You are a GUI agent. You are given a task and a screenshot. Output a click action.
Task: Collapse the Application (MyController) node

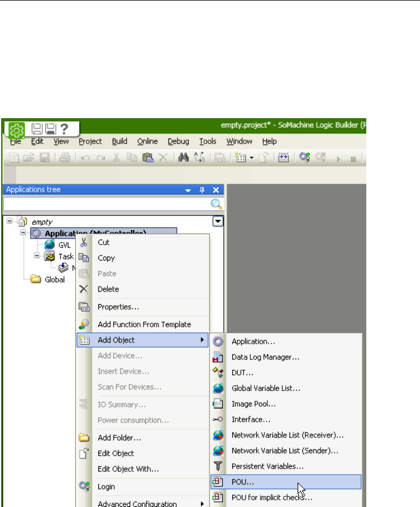pos(23,232)
